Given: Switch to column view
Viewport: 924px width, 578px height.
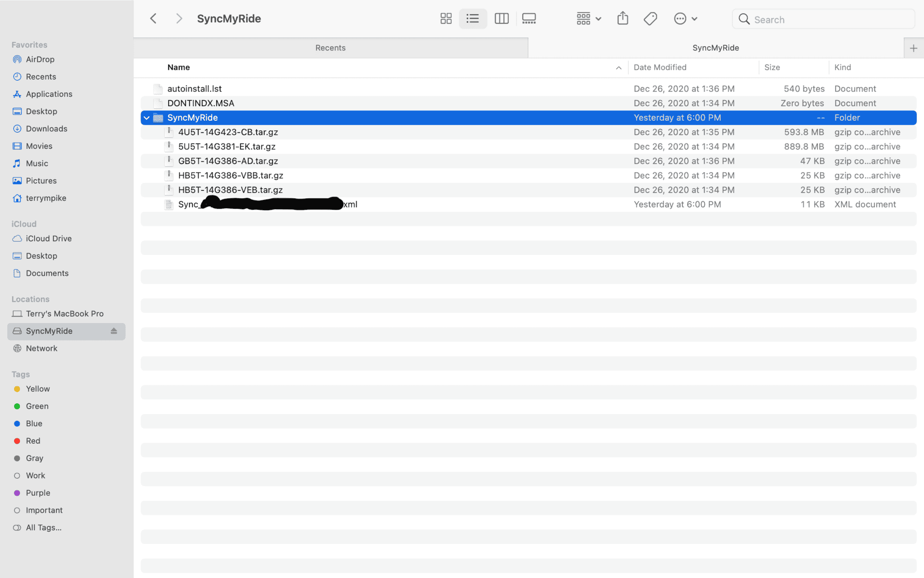Looking at the screenshot, I should [501, 18].
